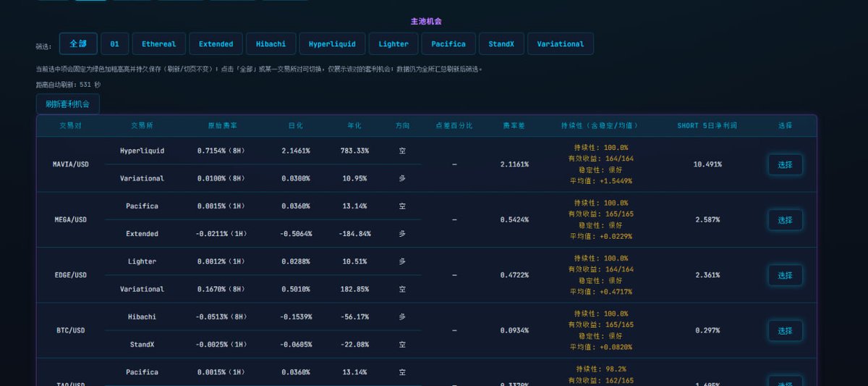Click Lighter in the EDGE/USD row
868x386 pixels.
pos(142,261)
